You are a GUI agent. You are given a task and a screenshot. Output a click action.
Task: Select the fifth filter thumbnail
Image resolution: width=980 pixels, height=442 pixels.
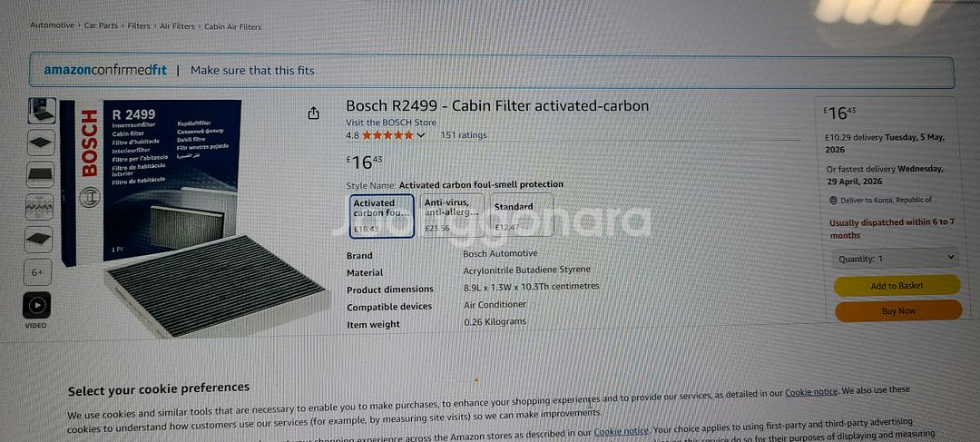pyautogui.click(x=39, y=239)
